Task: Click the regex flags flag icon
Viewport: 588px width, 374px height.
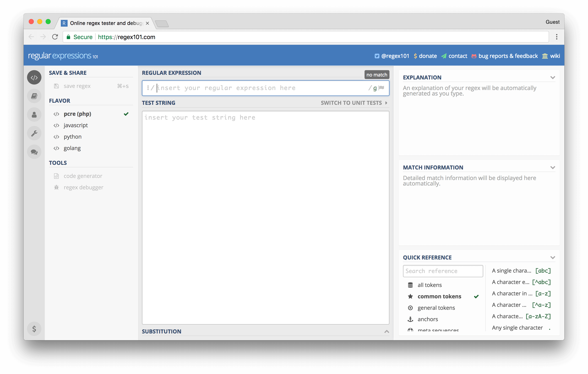Action: coord(382,88)
